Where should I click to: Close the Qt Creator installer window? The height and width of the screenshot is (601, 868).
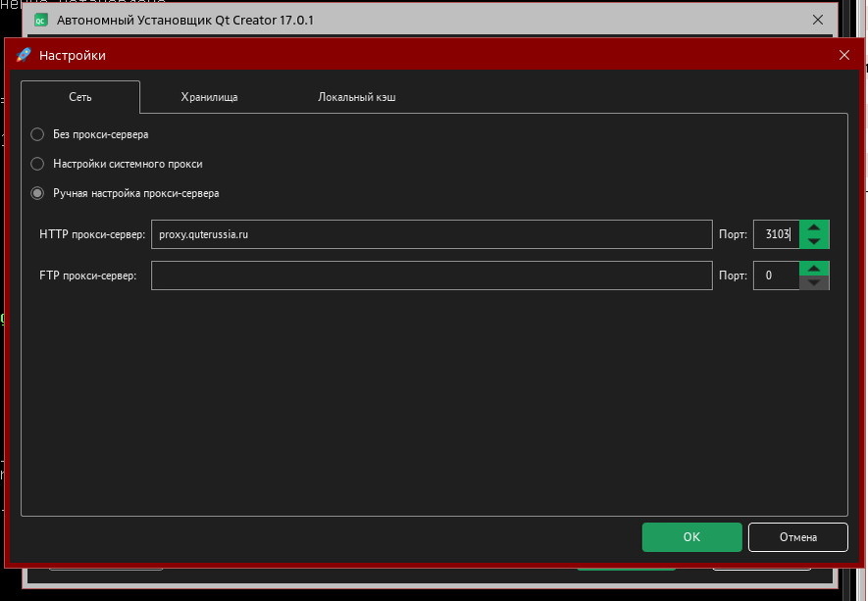(818, 20)
